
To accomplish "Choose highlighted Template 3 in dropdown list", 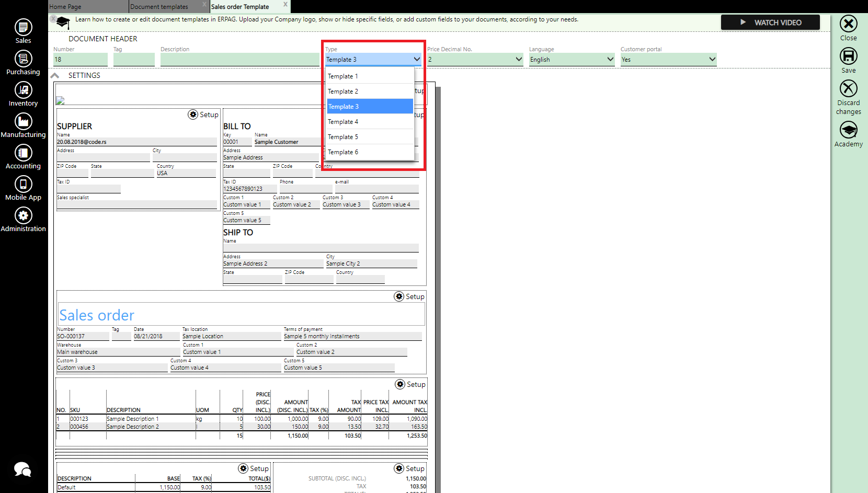I will (x=370, y=107).
